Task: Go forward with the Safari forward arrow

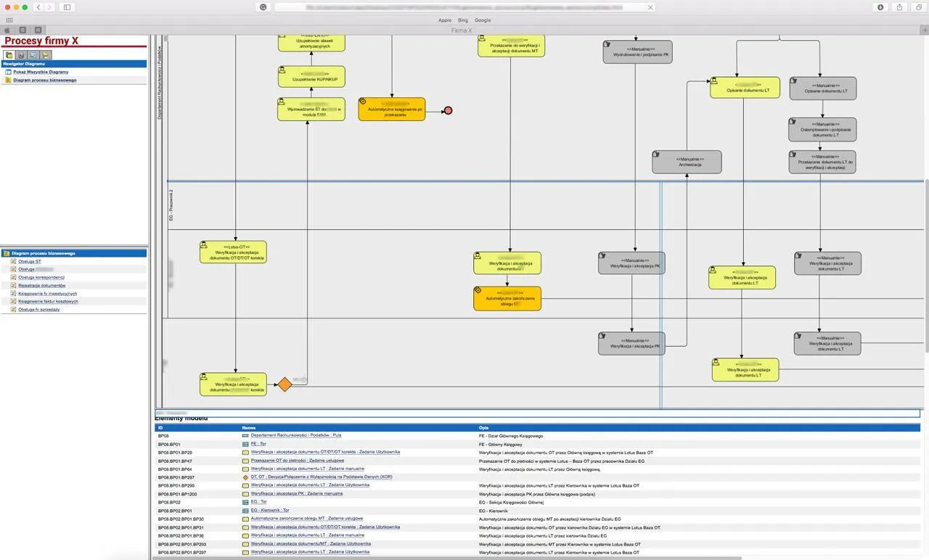Action: click(x=49, y=7)
